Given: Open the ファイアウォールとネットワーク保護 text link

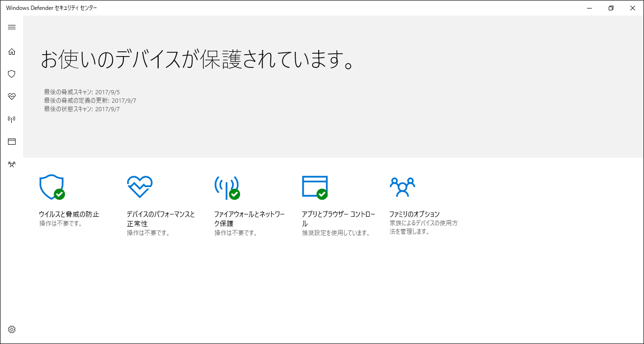Looking at the screenshot, I should [x=249, y=219].
